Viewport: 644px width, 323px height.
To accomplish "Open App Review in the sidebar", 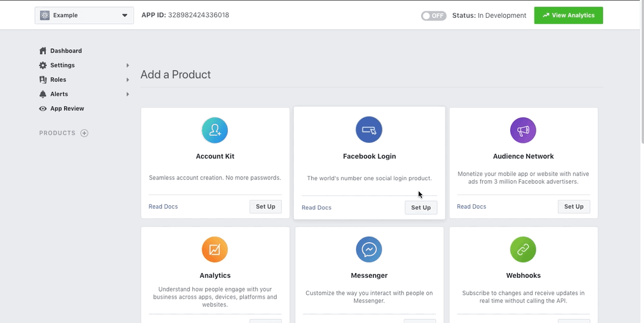I will 67,108.
